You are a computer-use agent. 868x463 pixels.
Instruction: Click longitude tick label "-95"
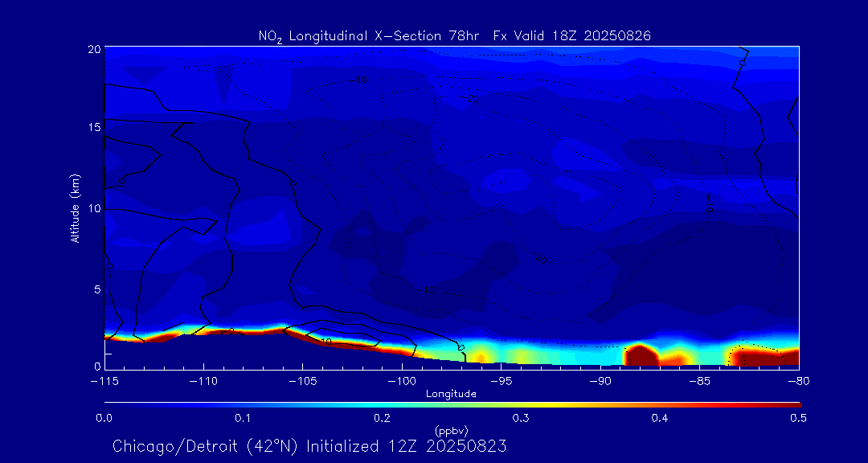pyautogui.click(x=501, y=382)
